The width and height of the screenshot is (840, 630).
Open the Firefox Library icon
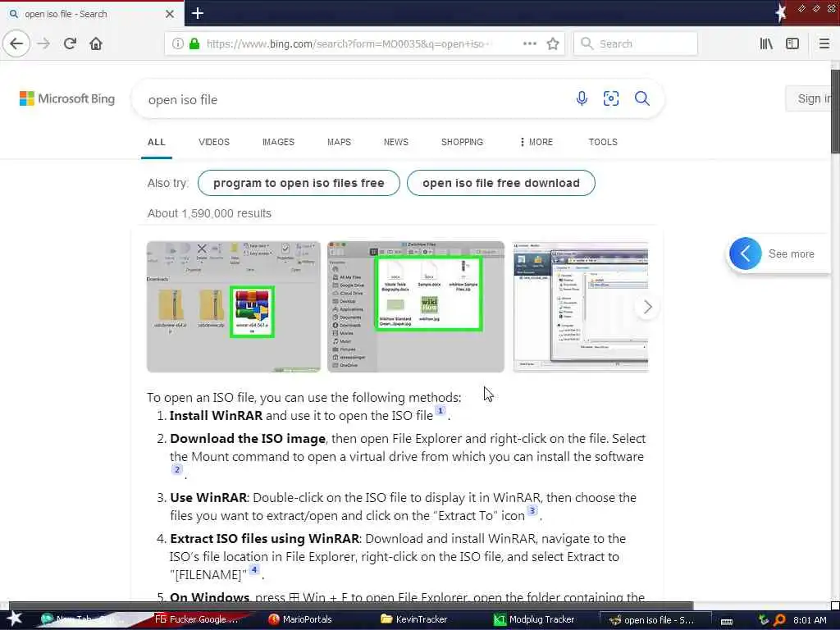766,43
